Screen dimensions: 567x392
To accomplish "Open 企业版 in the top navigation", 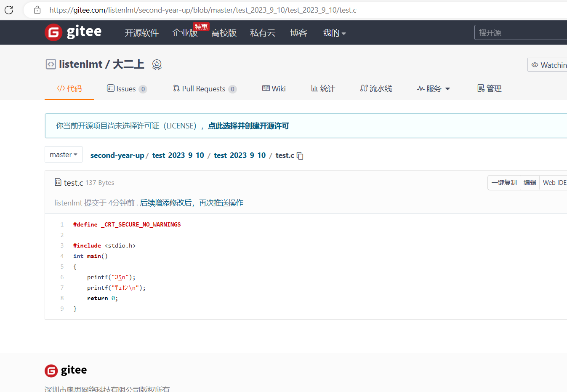I will pos(185,33).
